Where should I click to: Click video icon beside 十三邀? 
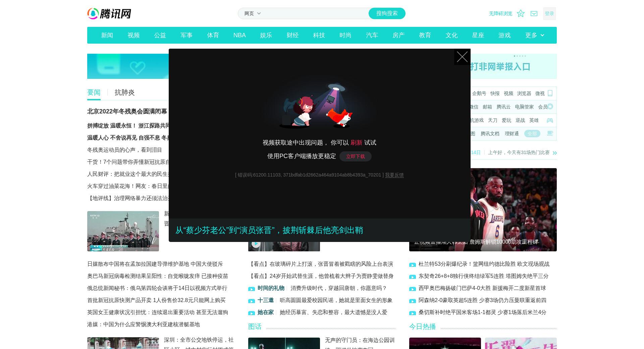pos(252,301)
